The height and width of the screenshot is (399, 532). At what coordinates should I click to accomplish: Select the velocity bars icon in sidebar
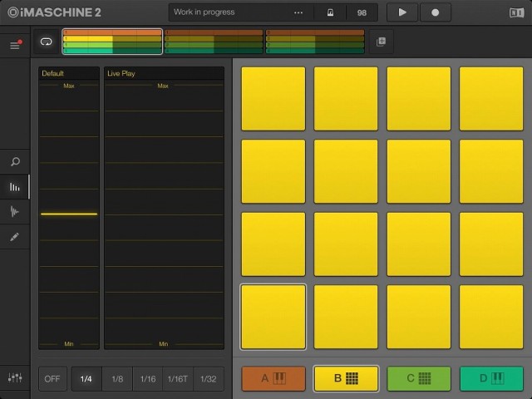point(15,187)
